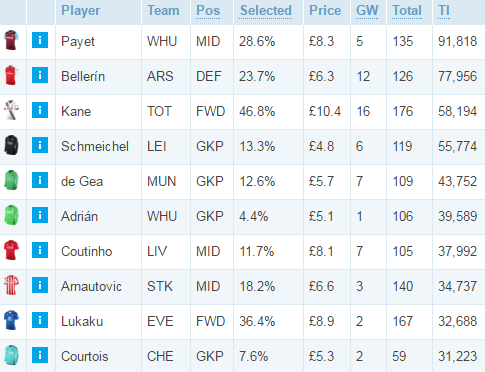Open Lukaku's info icon
This screenshot has height=372, width=485.
pyautogui.click(x=40, y=320)
